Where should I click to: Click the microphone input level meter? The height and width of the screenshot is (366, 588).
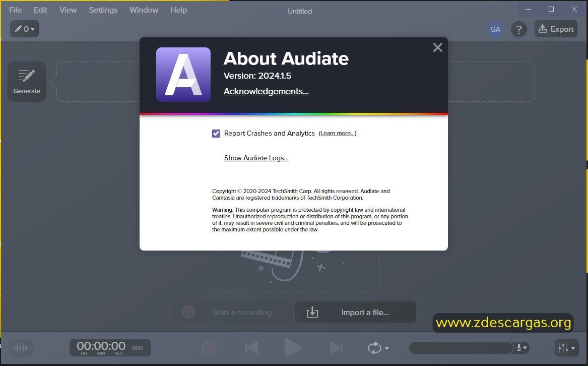(x=461, y=348)
